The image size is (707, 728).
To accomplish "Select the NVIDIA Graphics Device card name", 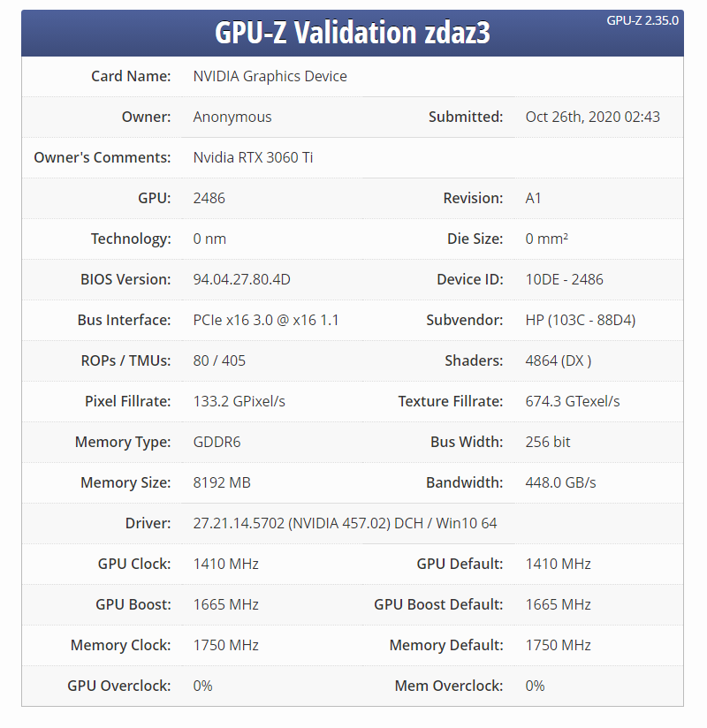I will pyautogui.click(x=270, y=76).
